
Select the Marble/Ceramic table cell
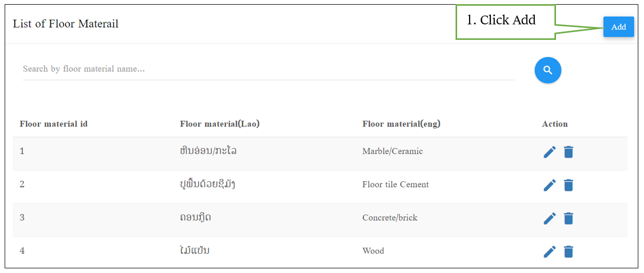[x=392, y=151]
